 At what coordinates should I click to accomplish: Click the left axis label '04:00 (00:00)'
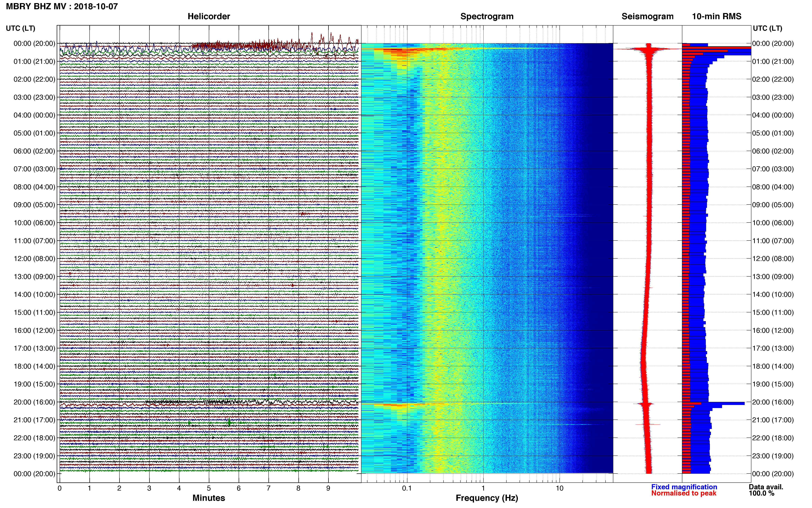(34, 115)
